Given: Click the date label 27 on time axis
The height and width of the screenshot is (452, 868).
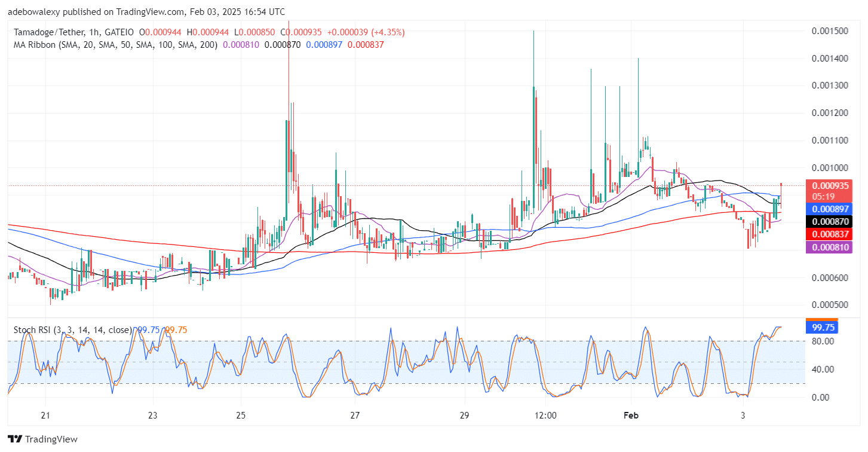Looking at the screenshot, I should [x=355, y=416].
